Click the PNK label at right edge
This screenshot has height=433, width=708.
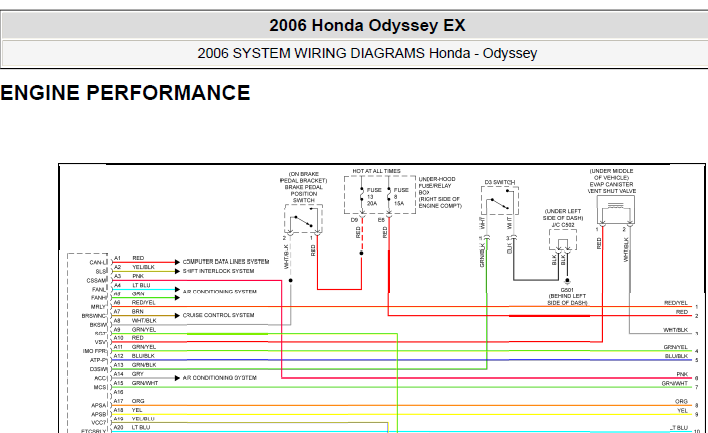pos(682,374)
